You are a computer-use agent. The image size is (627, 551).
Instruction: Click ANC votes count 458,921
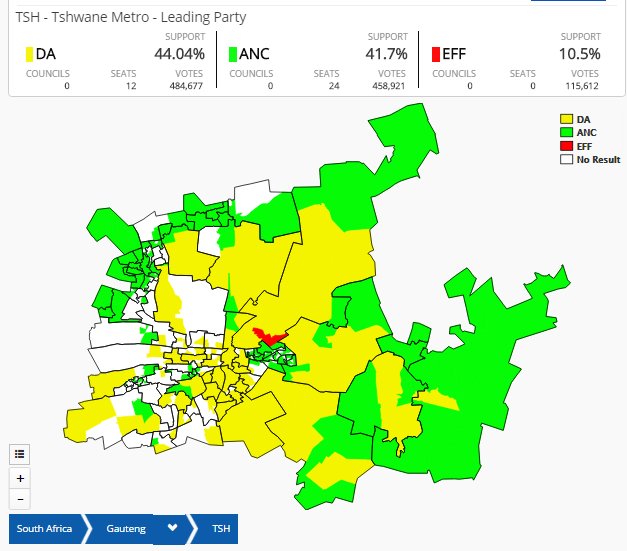coord(389,86)
